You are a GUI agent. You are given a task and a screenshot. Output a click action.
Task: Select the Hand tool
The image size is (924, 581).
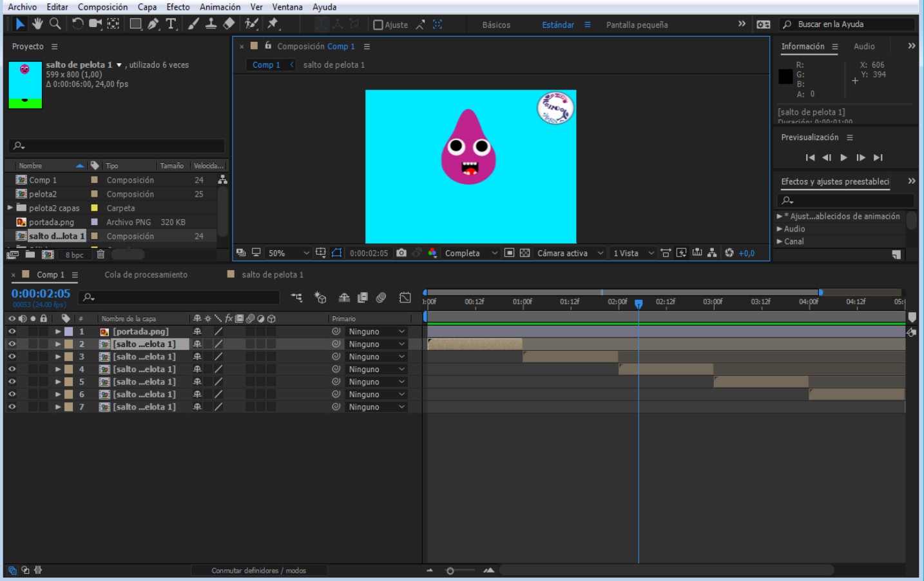tap(37, 24)
